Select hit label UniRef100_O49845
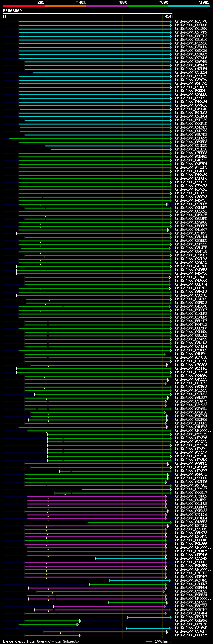The image size is (213, 644). point(191,467)
